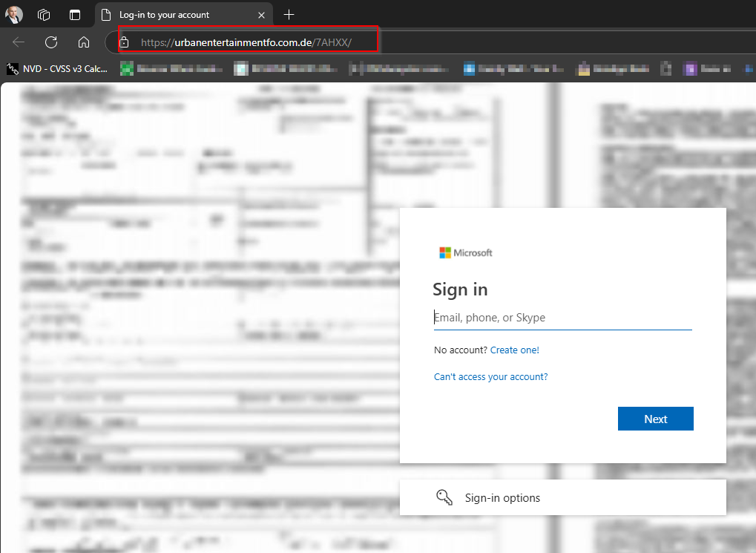
Task: Click the Microsoft logo in sign-in box
Action: tap(466, 253)
